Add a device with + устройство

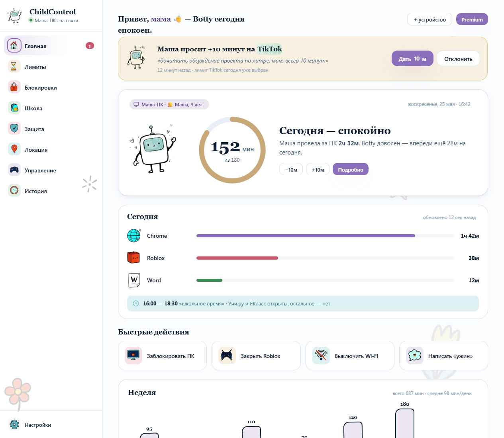429,19
